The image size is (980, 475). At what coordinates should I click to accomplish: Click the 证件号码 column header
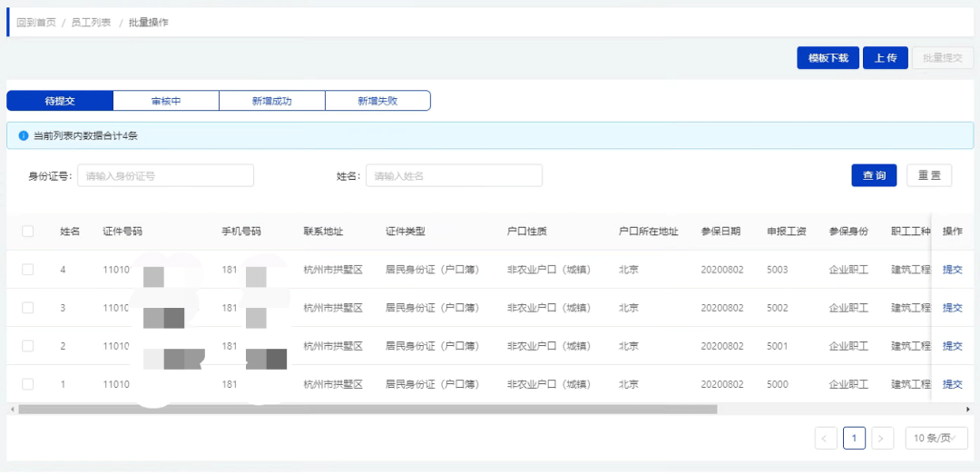[122, 232]
